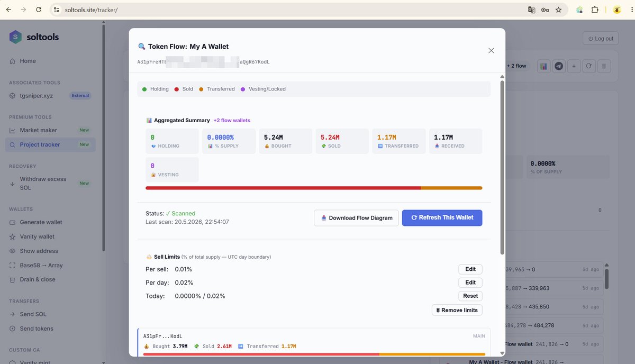The width and height of the screenshot is (635, 364).
Task: Click the Send SOL arrow icon
Action: tap(12, 314)
